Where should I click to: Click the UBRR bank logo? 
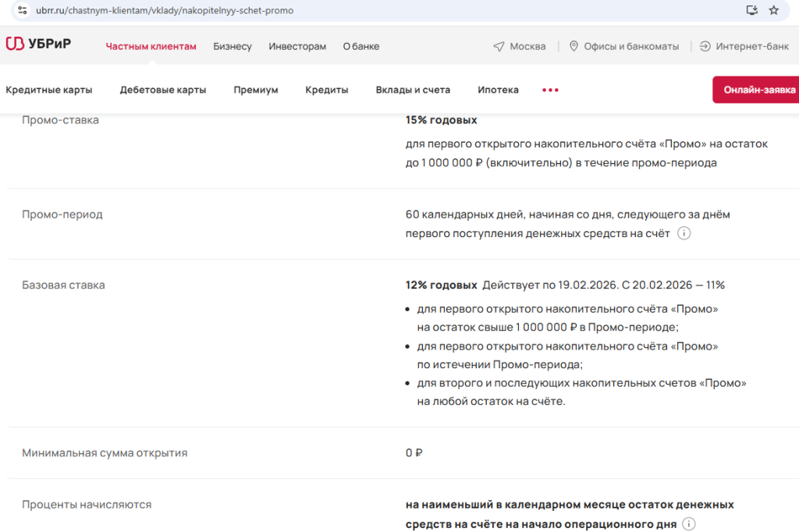point(38,44)
